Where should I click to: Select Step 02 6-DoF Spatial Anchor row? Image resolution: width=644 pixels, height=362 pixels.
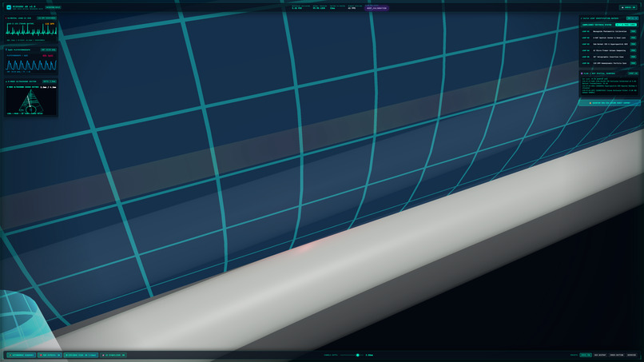609,38
